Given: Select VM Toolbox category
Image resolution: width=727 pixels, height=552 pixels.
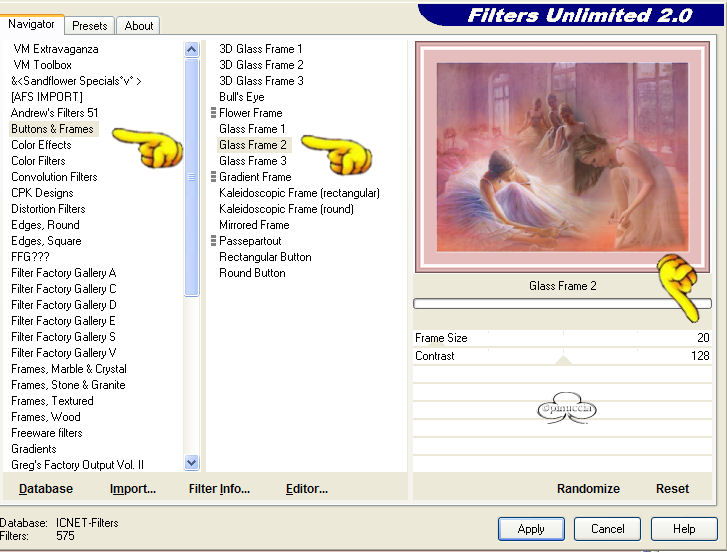Looking at the screenshot, I should (42, 65).
